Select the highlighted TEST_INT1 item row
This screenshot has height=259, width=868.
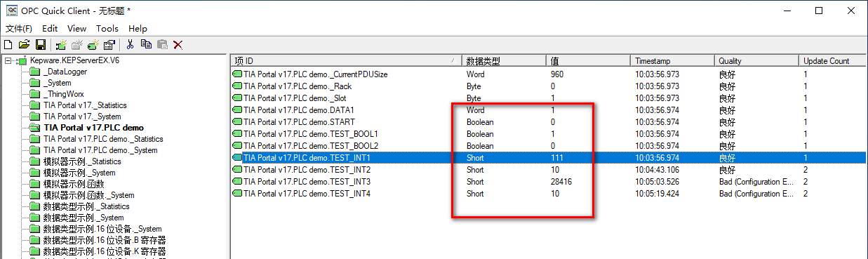(549, 158)
